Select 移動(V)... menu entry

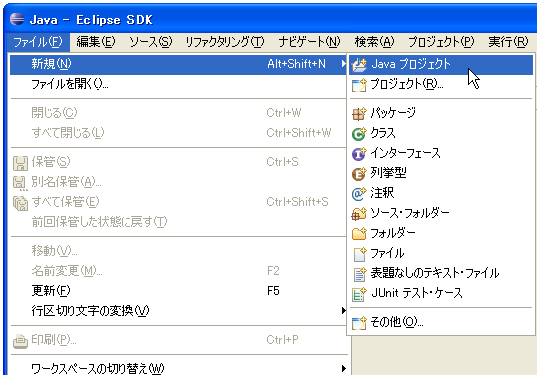178,251
